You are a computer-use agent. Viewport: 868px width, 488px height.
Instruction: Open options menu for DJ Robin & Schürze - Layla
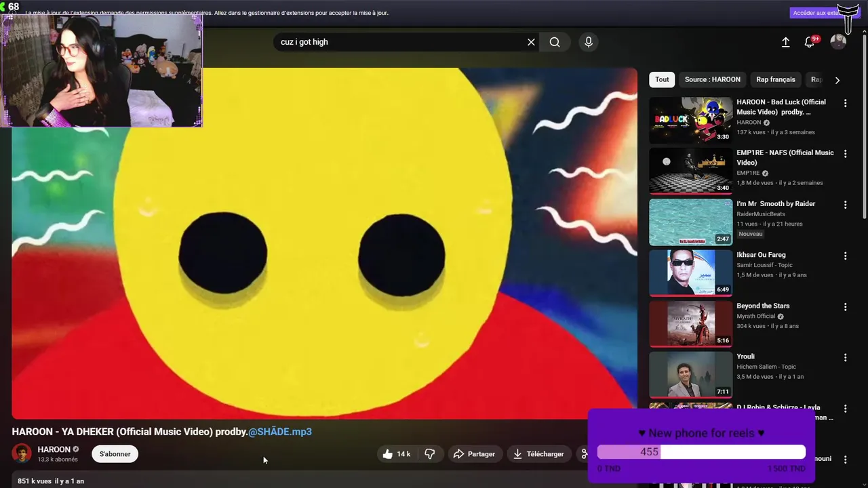tap(845, 409)
